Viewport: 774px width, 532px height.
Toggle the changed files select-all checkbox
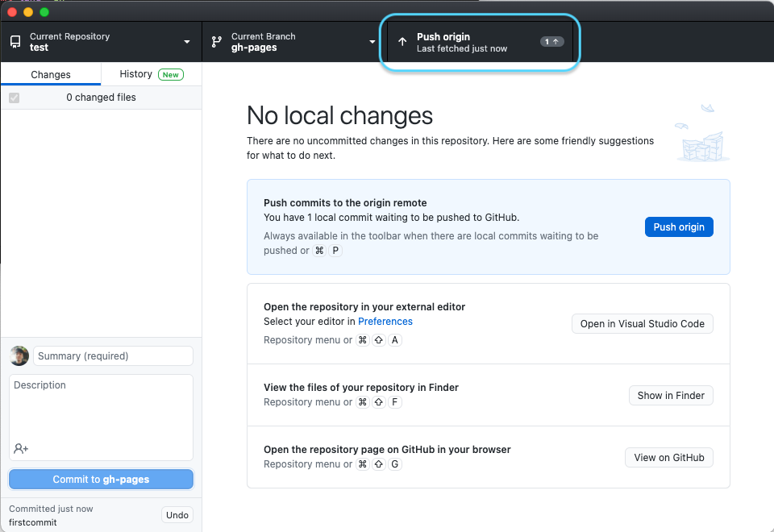(x=15, y=98)
